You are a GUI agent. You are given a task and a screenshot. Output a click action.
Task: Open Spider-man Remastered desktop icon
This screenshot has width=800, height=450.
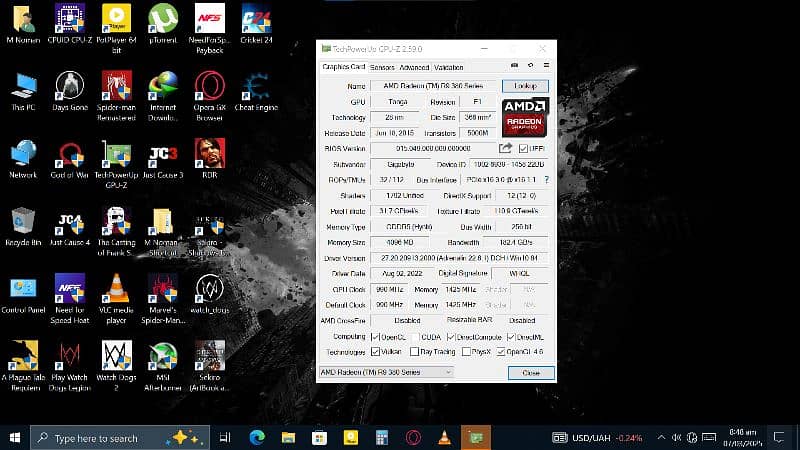point(116,96)
